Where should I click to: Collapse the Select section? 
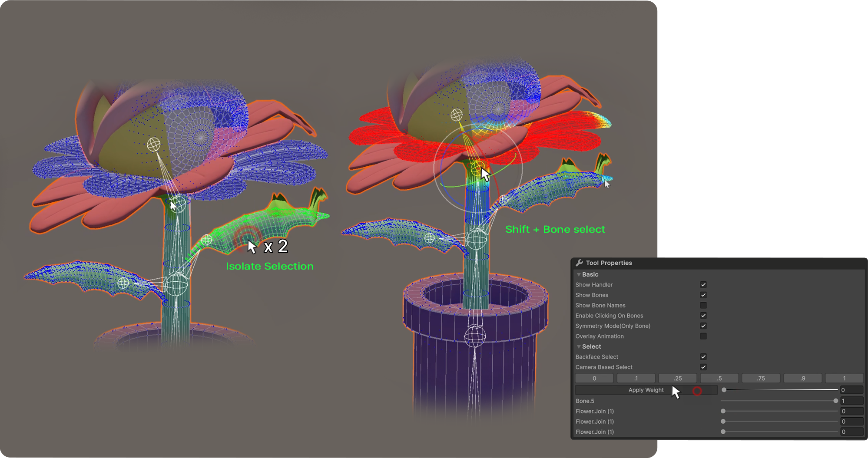pyautogui.click(x=579, y=346)
